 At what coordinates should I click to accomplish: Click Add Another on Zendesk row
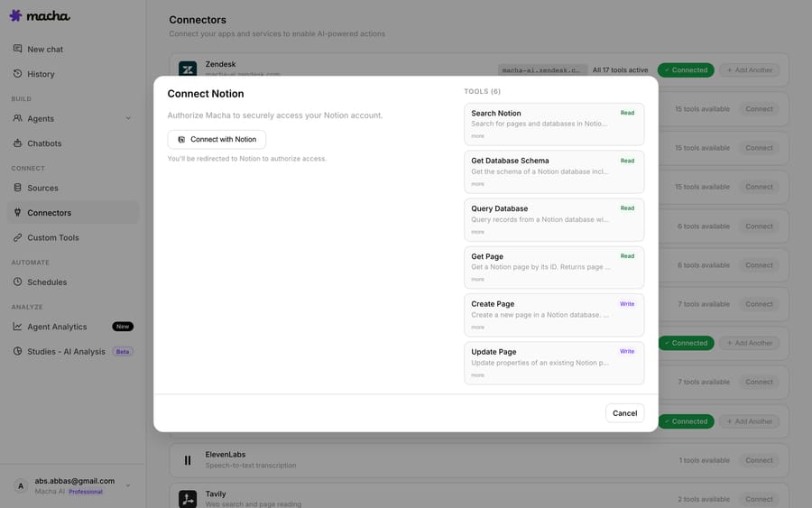coord(750,69)
